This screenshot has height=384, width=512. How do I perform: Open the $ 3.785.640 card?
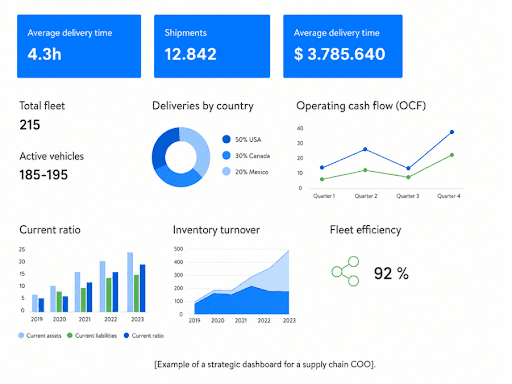[x=343, y=46]
